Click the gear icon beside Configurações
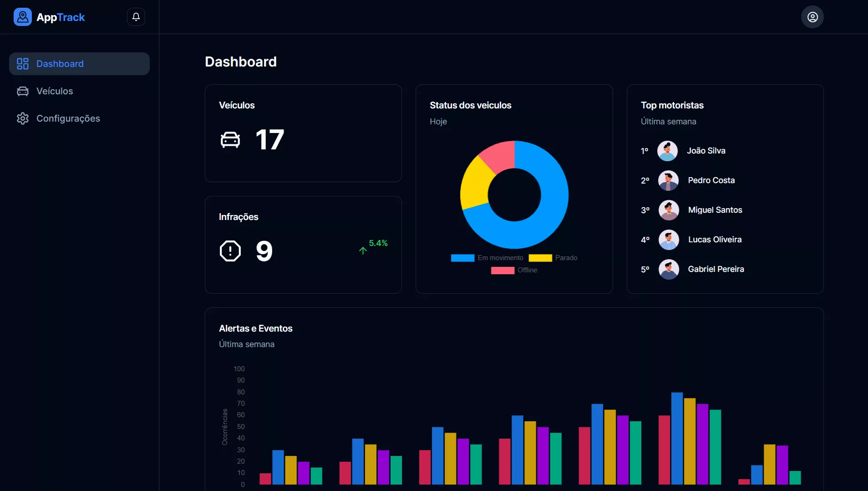This screenshot has width=868, height=491. click(x=23, y=118)
